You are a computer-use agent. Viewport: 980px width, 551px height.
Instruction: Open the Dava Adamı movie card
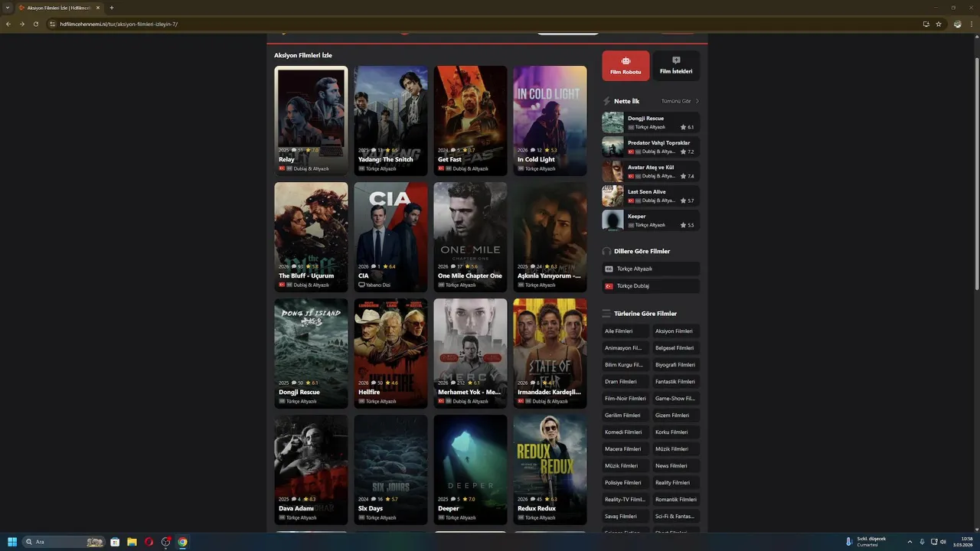pyautogui.click(x=311, y=469)
